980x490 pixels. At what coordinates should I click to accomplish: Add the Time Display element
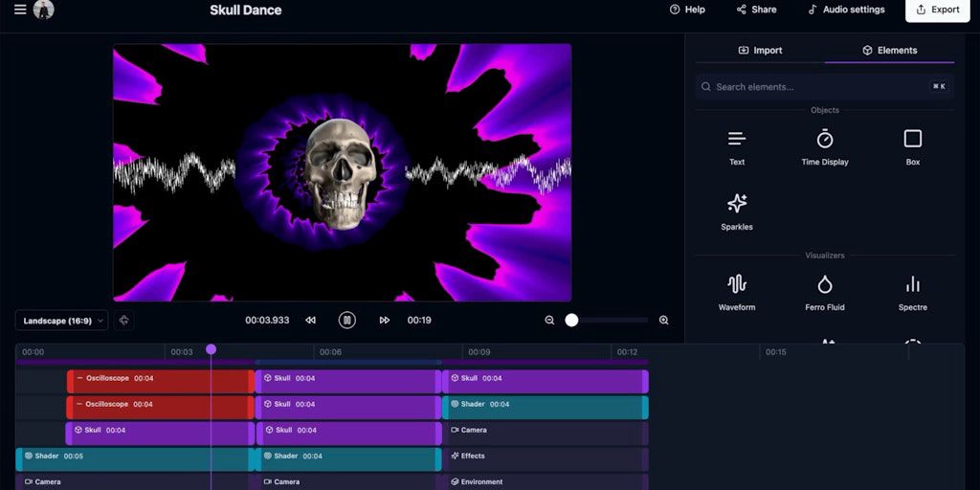point(824,146)
